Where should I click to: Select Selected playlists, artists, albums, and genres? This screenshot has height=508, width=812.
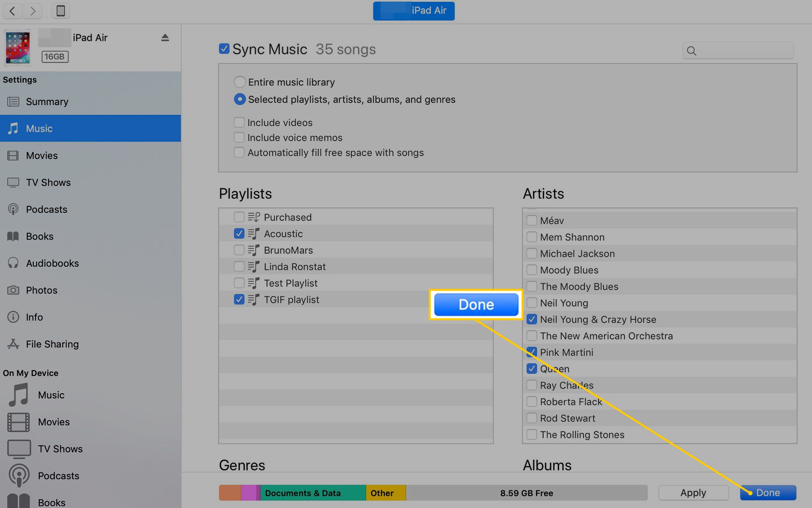click(239, 99)
